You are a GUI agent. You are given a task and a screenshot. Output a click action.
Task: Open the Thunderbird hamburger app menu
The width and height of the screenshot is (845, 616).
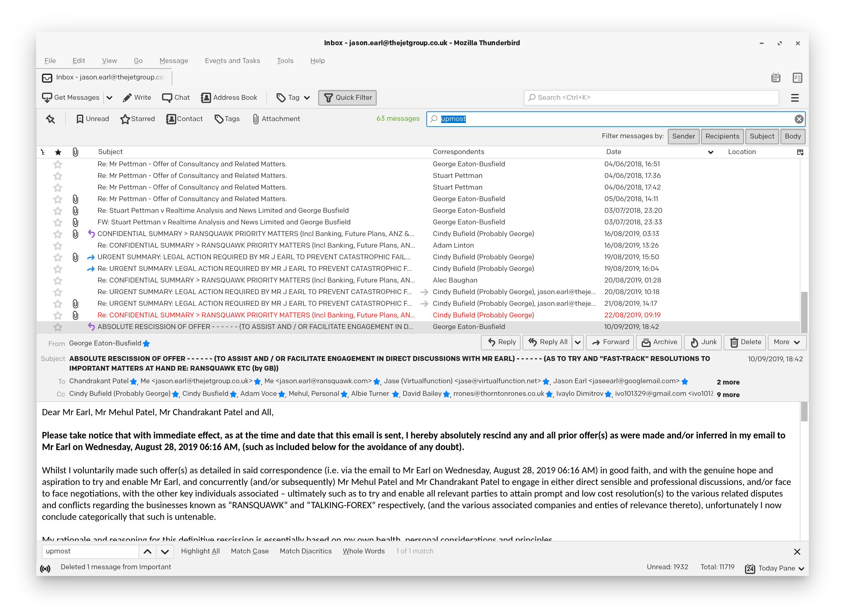794,98
